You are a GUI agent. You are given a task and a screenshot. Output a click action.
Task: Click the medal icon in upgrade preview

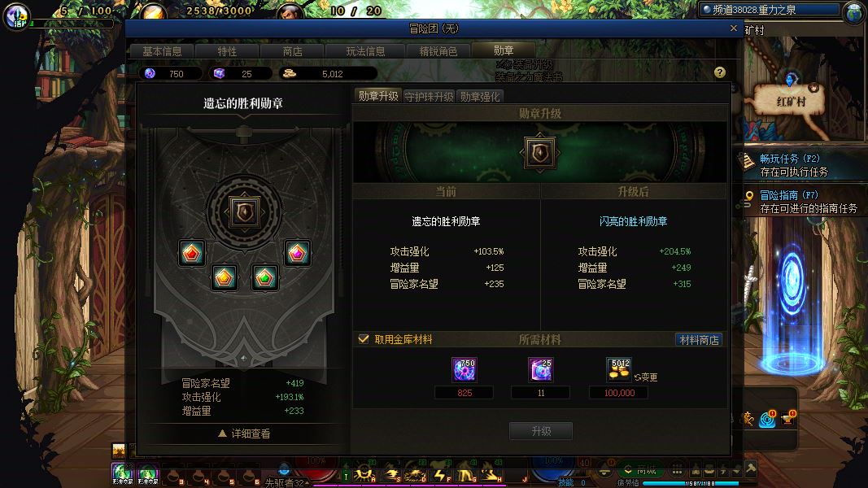(539, 153)
